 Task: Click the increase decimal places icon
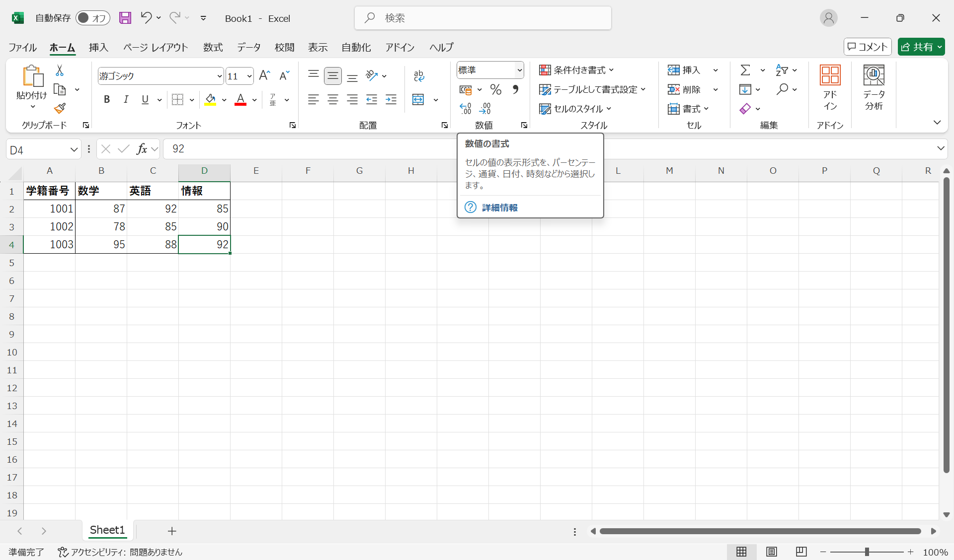click(x=466, y=109)
